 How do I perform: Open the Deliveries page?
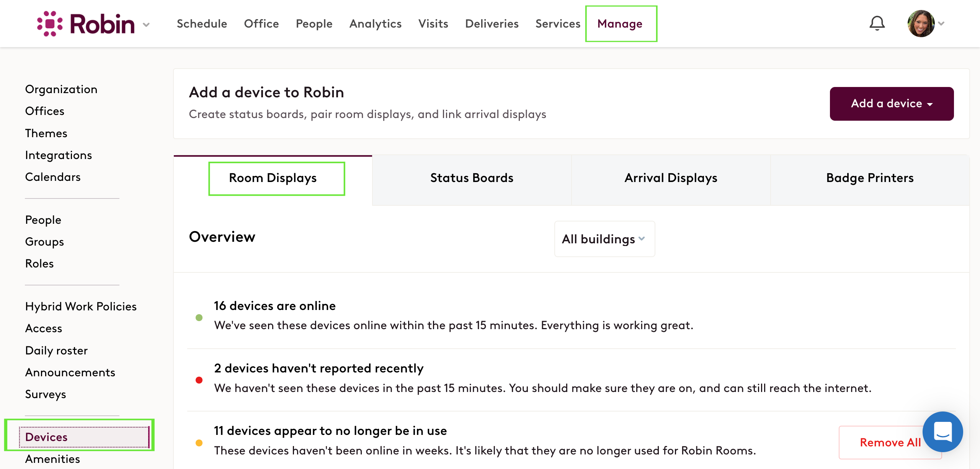point(492,24)
